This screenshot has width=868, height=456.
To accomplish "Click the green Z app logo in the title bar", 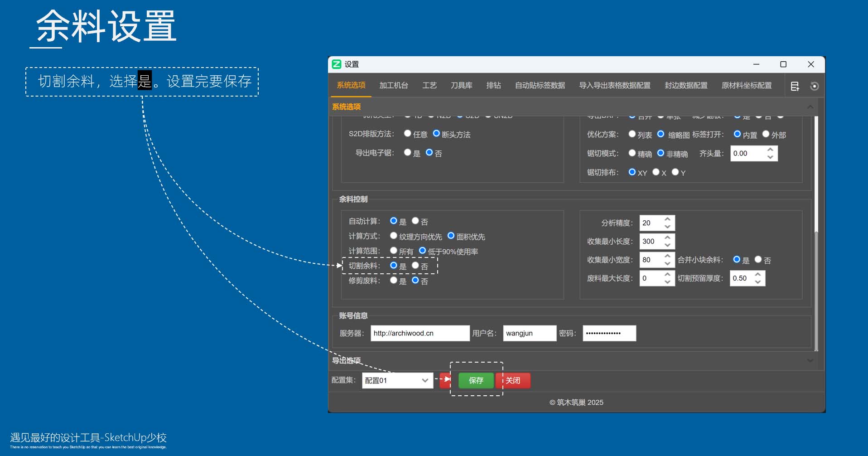I will point(337,64).
